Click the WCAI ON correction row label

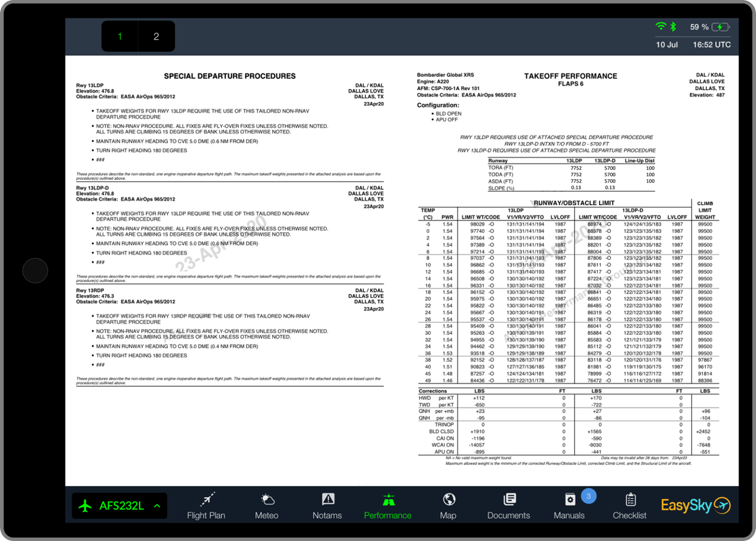pos(443,445)
